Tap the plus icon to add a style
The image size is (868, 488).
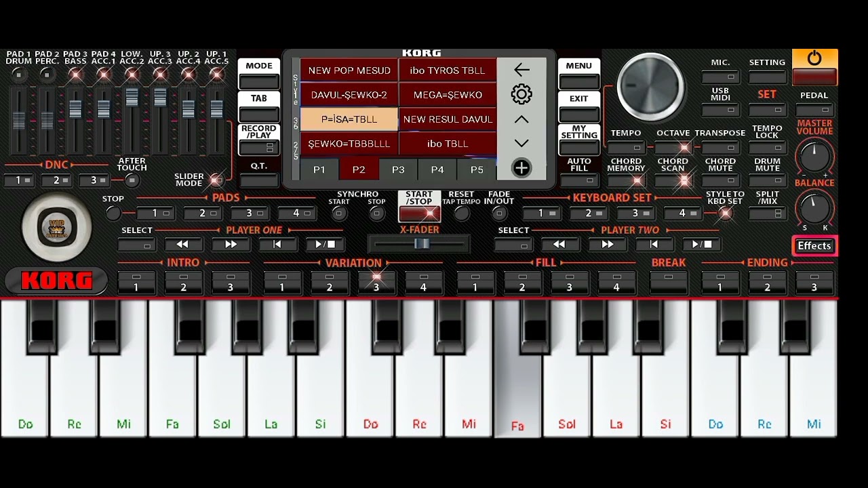point(521,168)
